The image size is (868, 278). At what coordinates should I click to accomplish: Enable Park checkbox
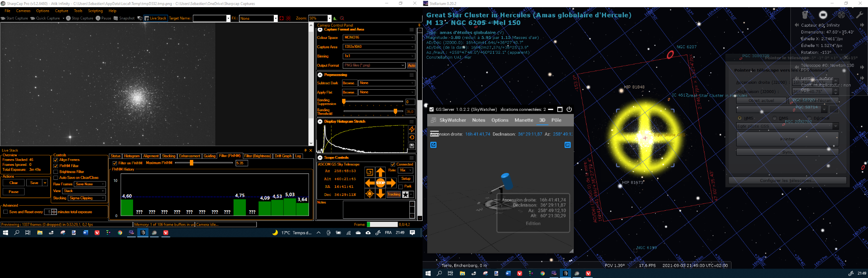point(401,187)
